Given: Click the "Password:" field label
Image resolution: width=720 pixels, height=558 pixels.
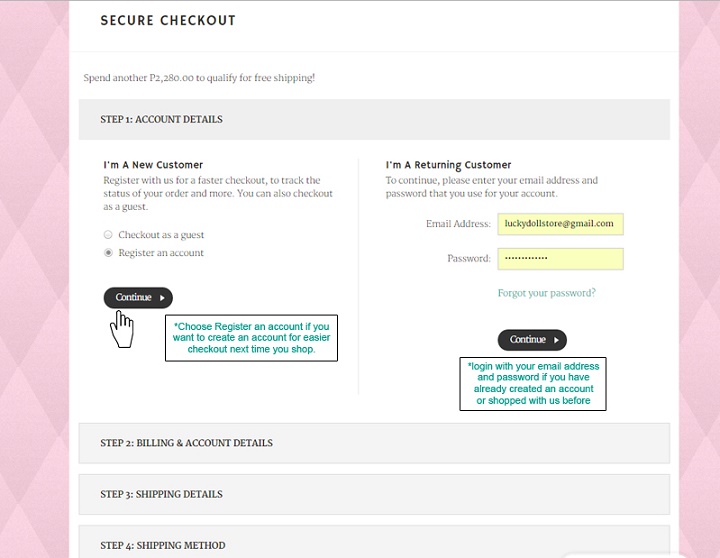Looking at the screenshot, I should [468, 259].
